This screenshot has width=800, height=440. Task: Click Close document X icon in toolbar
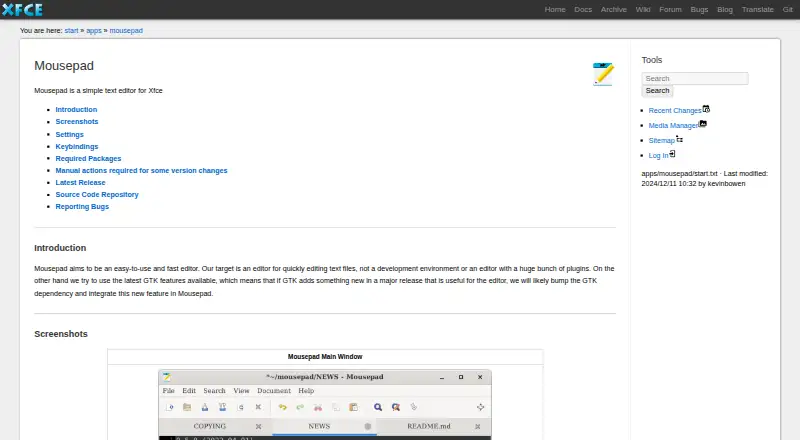coord(258,407)
